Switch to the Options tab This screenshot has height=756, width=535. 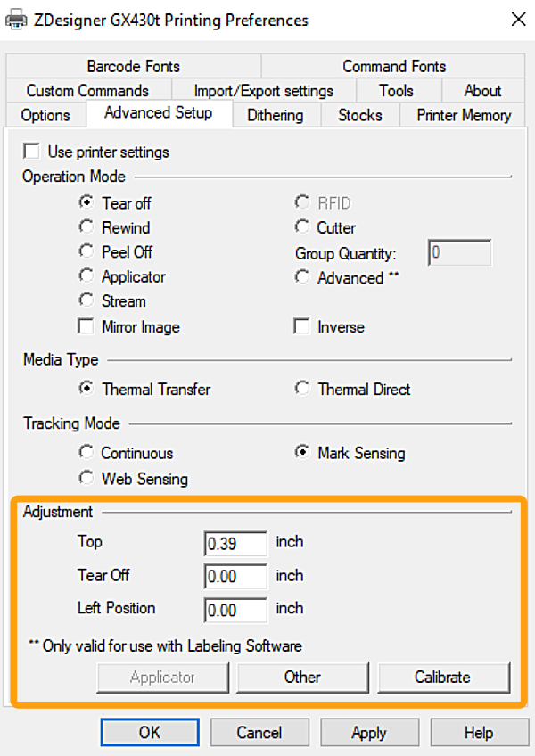click(x=45, y=115)
